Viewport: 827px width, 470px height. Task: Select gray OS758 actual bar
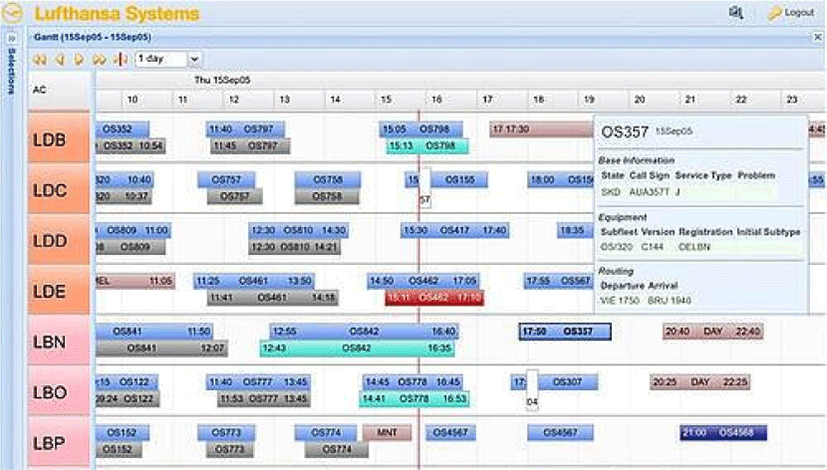pos(327,196)
